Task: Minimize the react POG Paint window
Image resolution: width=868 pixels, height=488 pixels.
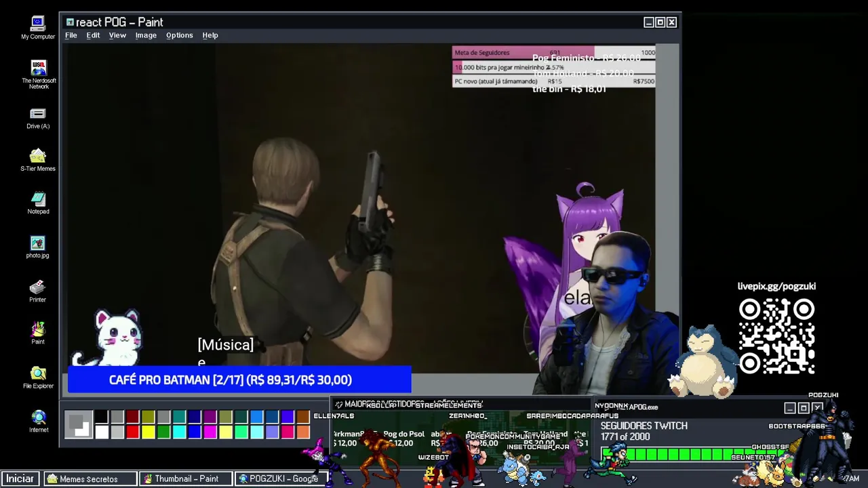Action: pos(648,22)
